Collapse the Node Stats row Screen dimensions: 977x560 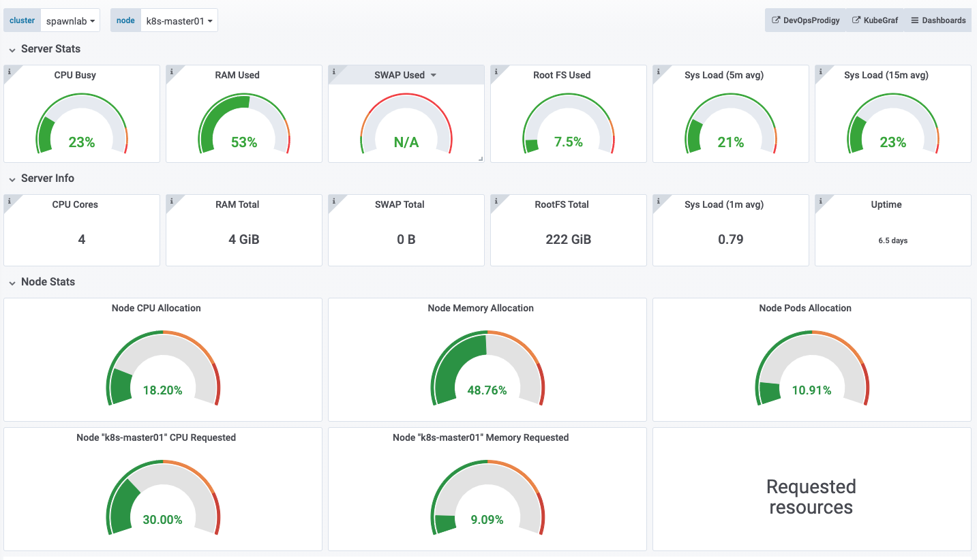12,282
